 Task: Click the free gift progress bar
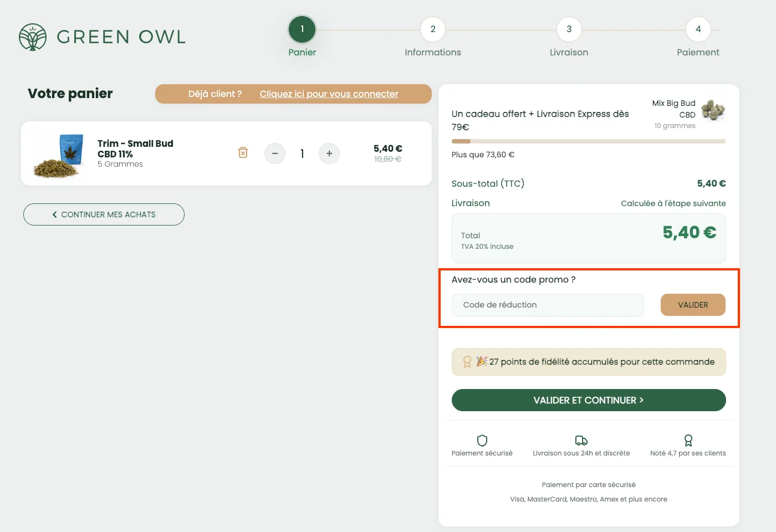tap(589, 141)
